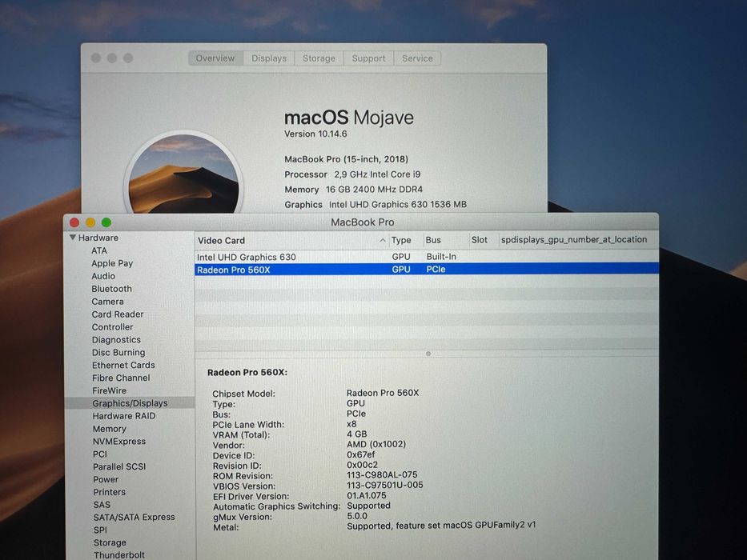
Task: Select Thunderbolt in the sidebar
Action: coord(119,554)
